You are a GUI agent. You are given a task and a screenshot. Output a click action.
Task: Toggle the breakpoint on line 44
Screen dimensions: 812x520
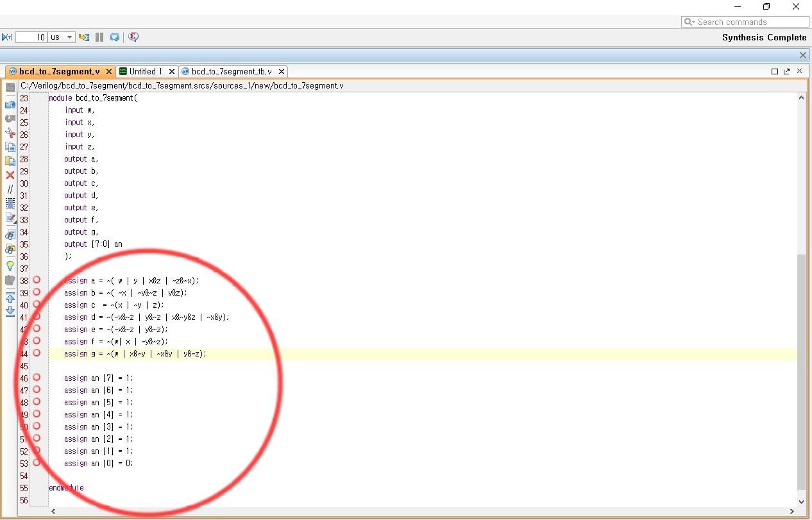click(37, 354)
